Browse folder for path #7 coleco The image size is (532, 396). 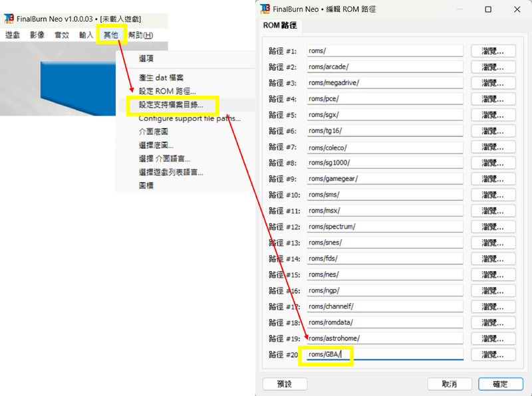tap(493, 147)
